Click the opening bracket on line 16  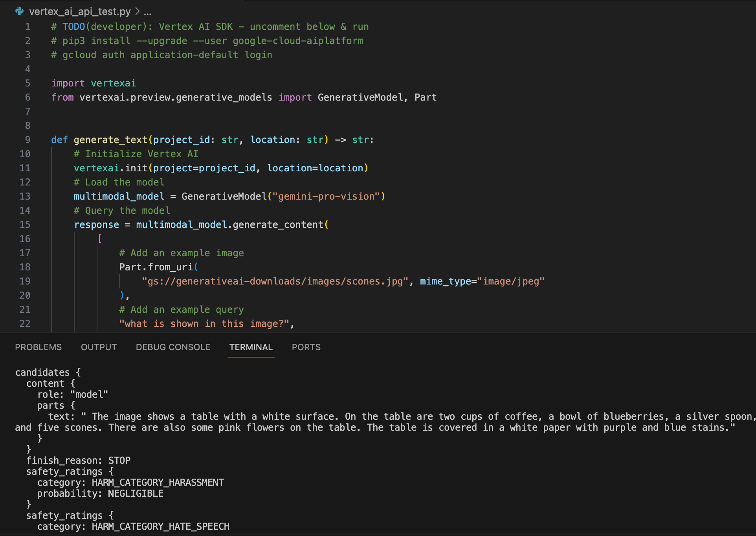100,239
